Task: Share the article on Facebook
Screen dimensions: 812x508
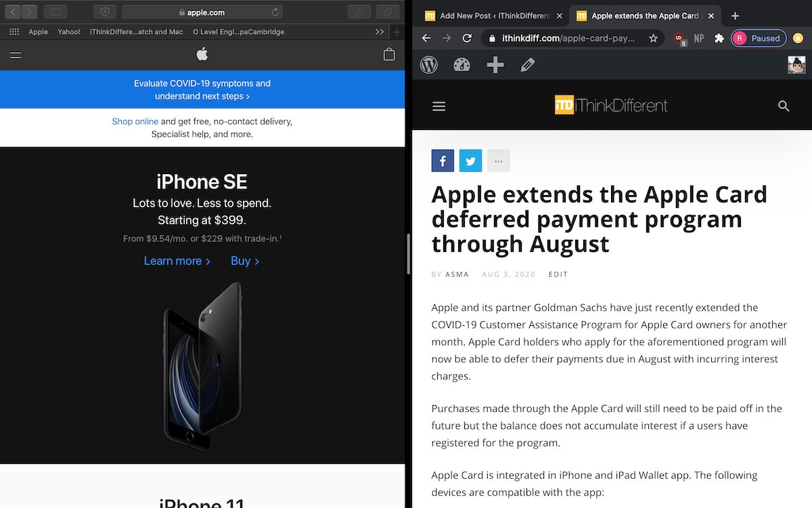Action: pos(443,161)
